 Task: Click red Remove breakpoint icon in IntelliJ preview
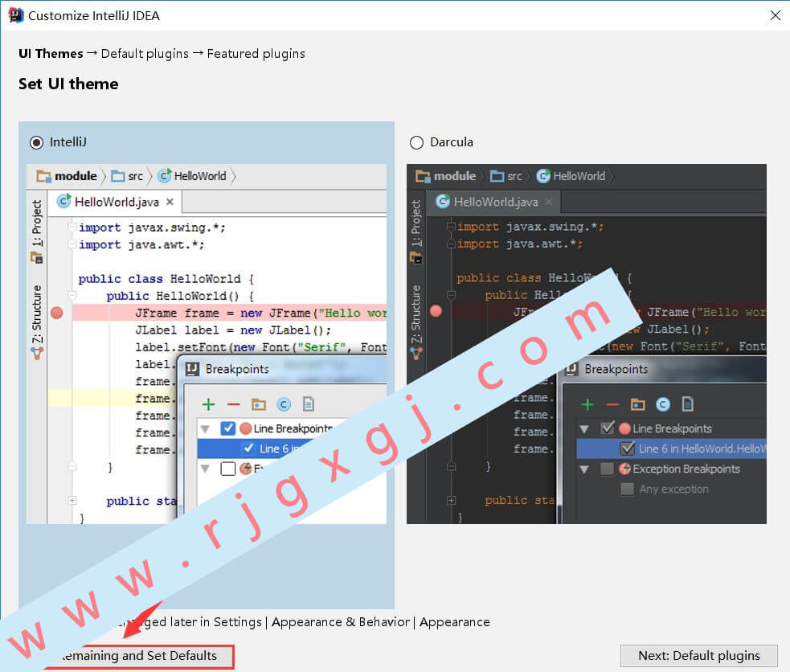point(233,404)
